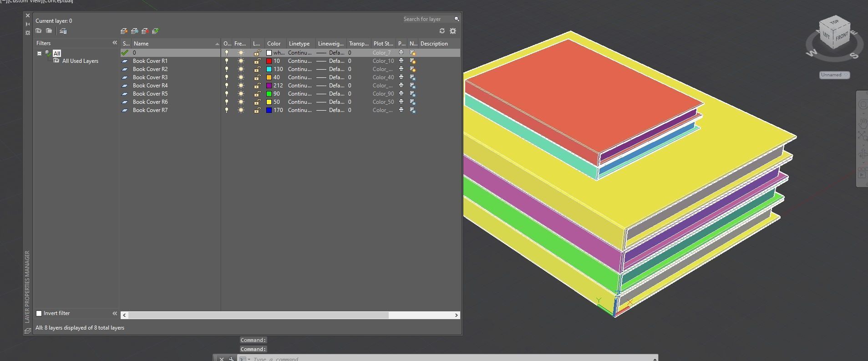The width and height of the screenshot is (868, 361).
Task: Click the ViewCube LEFT face
Action: click(826, 36)
